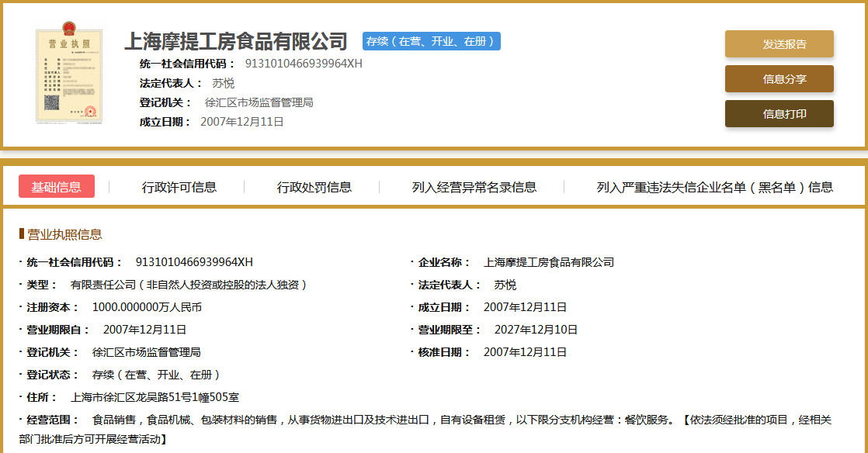Click the 营业执照信息 section heading
Image resolution: width=868 pixels, height=453 pixels.
pos(64,234)
